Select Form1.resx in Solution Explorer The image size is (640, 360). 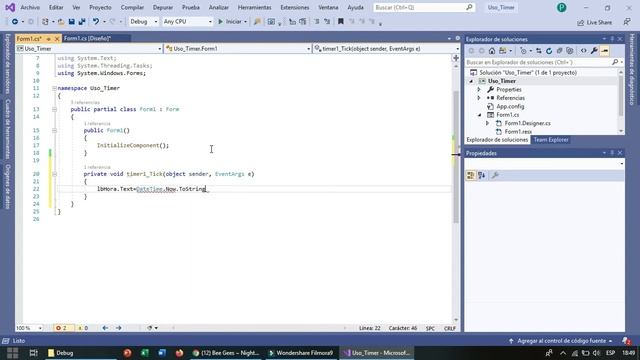point(518,131)
